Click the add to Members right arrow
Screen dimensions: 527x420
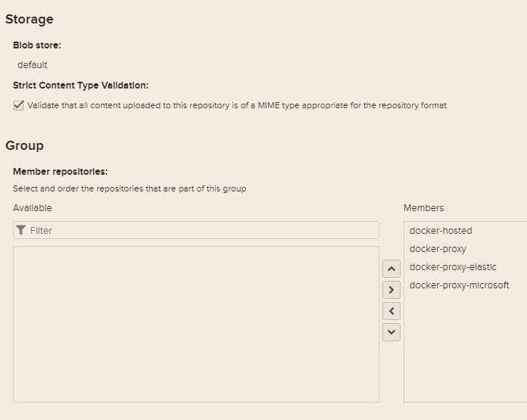point(391,290)
